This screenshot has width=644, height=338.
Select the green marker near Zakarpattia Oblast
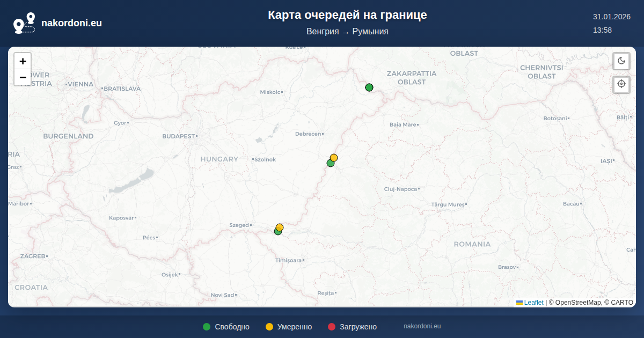369,87
